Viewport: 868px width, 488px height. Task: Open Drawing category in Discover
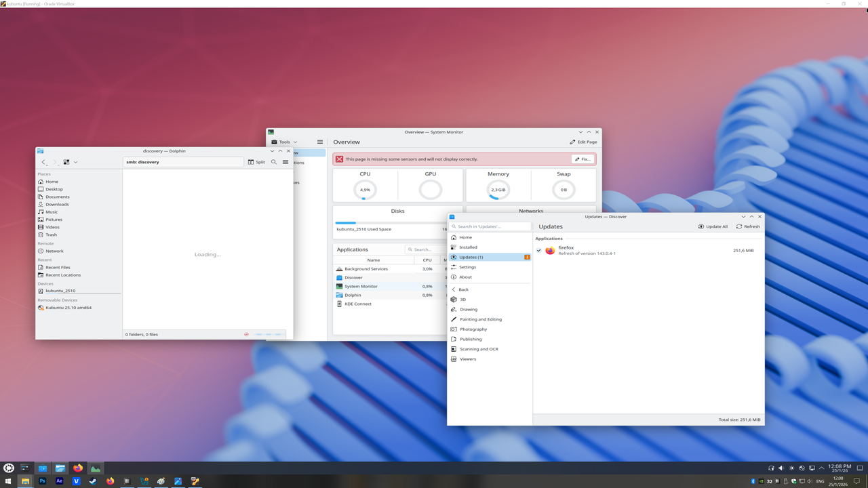(490, 309)
